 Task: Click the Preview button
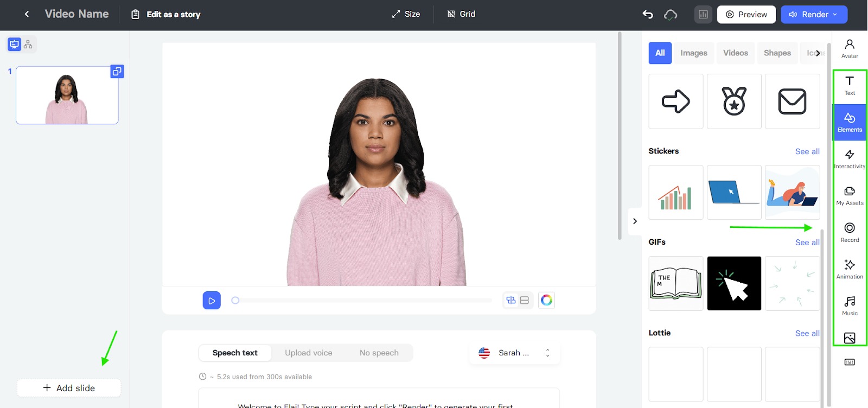click(x=746, y=15)
